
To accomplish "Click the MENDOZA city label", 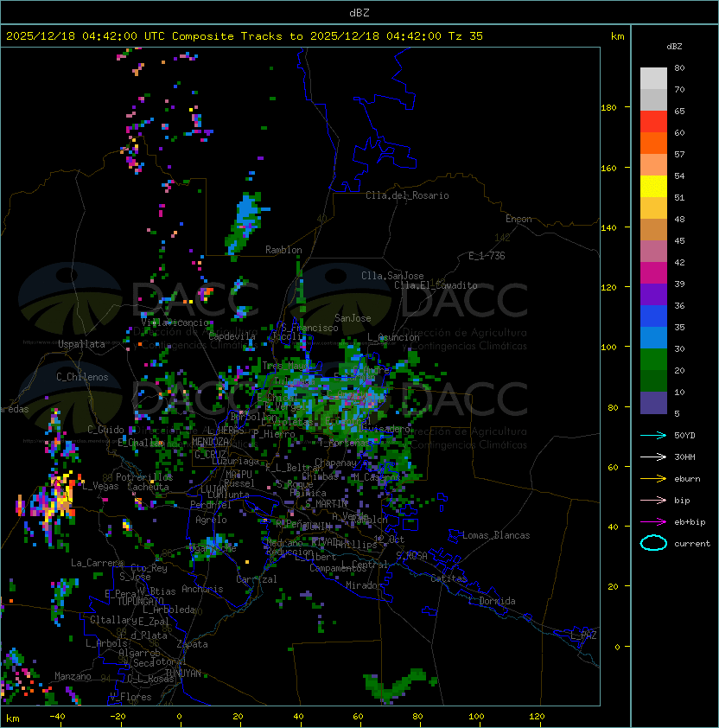I will [210, 441].
